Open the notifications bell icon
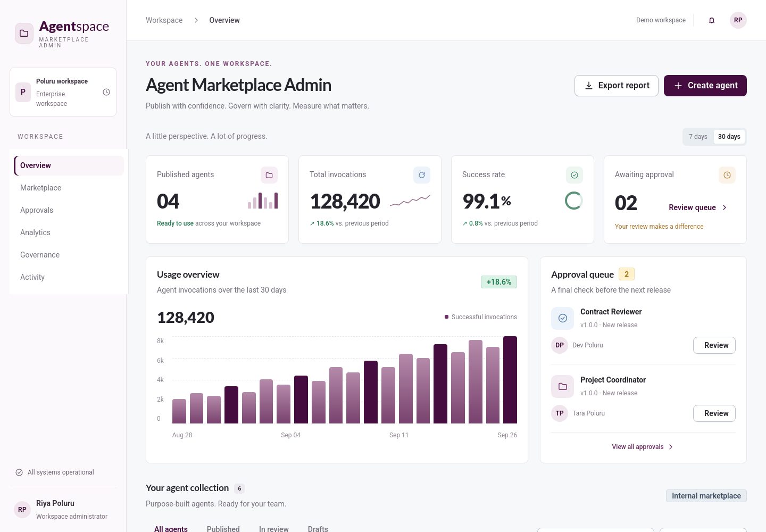The height and width of the screenshot is (532, 766). coord(712,20)
